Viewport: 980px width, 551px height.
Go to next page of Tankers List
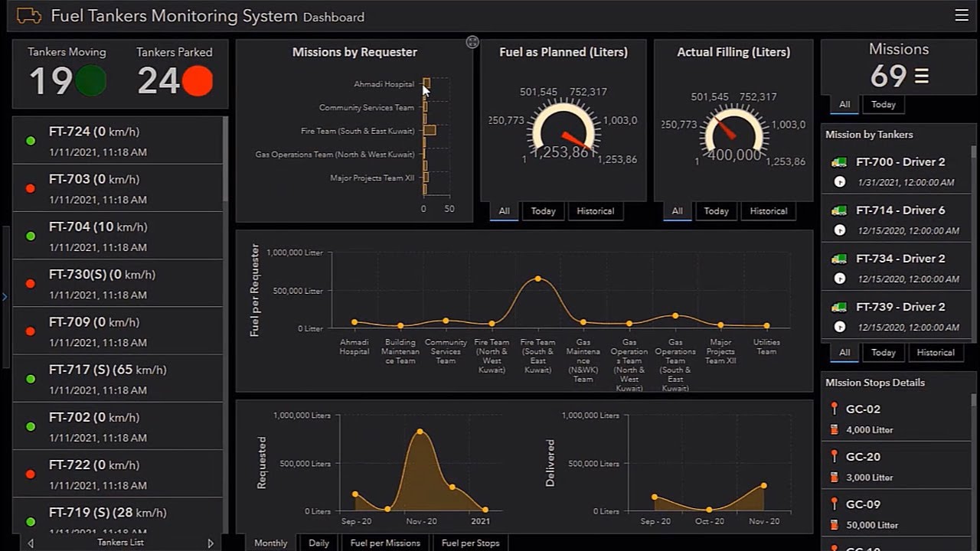pos(211,543)
